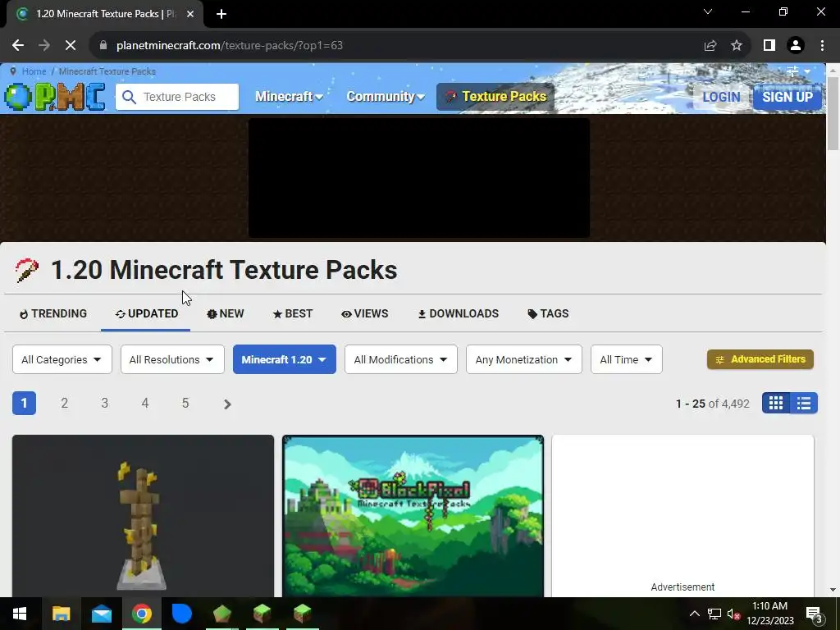Select the Trending tab
This screenshot has width=840, height=630.
click(x=53, y=314)
